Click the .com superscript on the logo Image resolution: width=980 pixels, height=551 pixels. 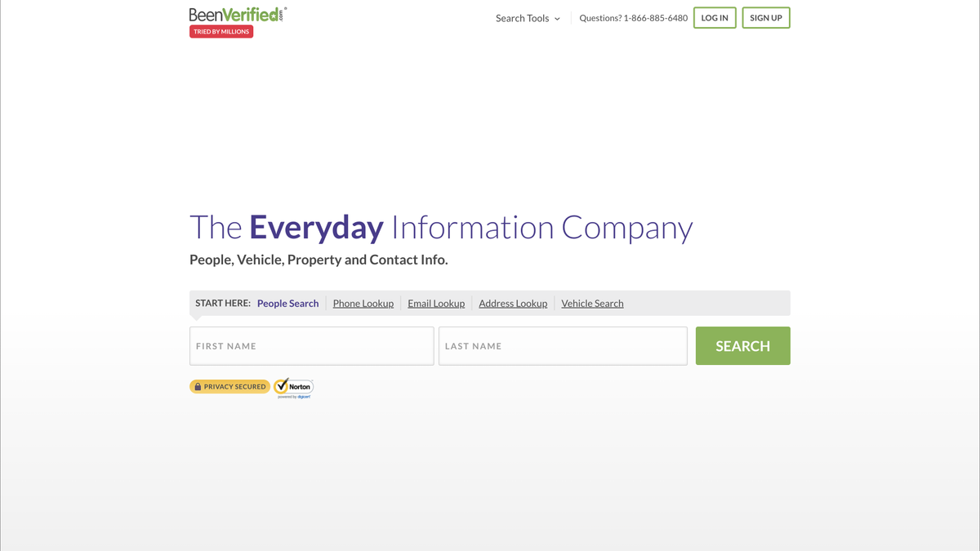pos(282,14)
